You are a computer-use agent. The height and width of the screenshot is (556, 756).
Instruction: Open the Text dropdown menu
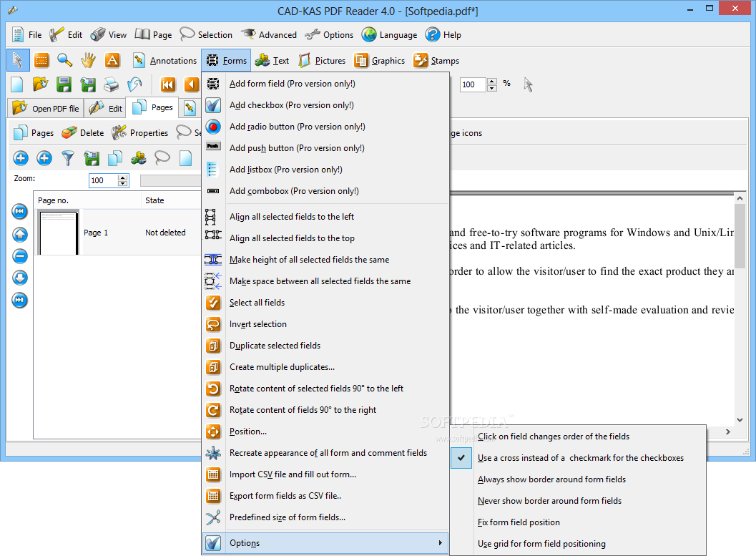[x=272, y=60]
